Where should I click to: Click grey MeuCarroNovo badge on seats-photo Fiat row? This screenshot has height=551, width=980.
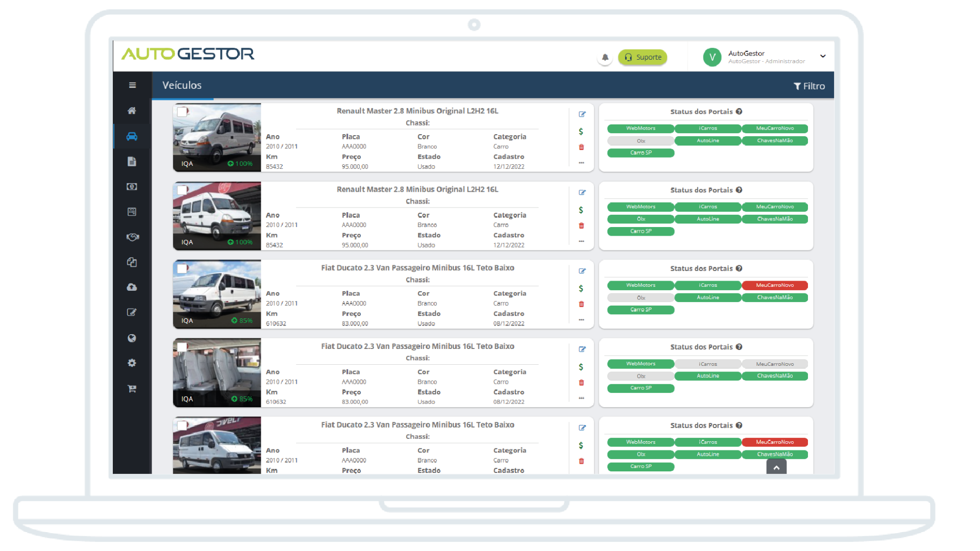775,364
